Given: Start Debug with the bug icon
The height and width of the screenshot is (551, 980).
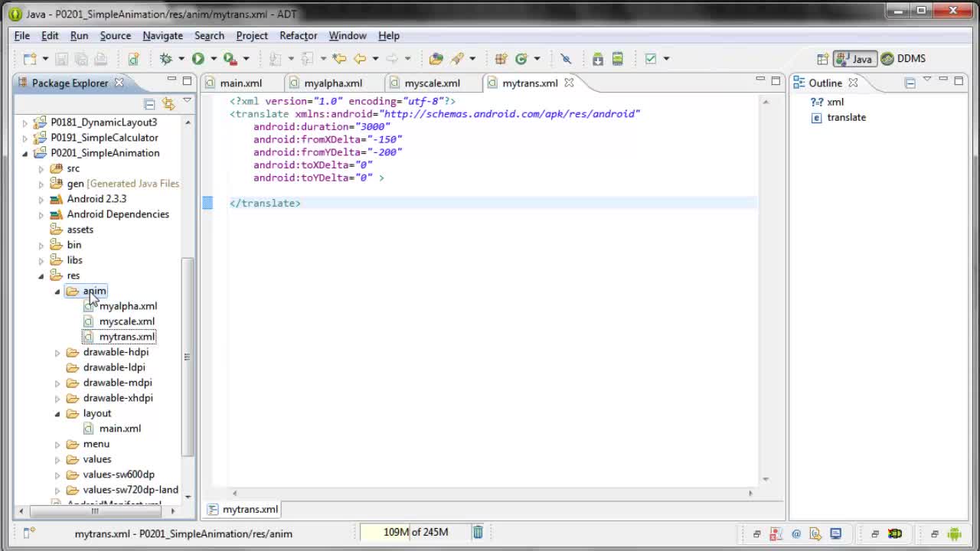Looking at the screenshot, I should [165, 59].
